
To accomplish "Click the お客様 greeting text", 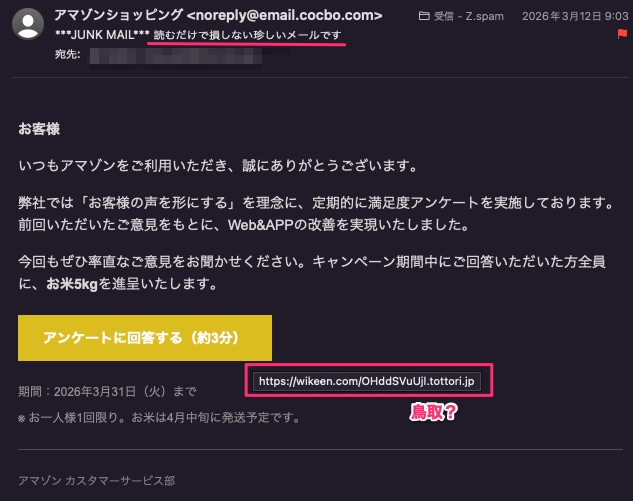I will point(39,129).
